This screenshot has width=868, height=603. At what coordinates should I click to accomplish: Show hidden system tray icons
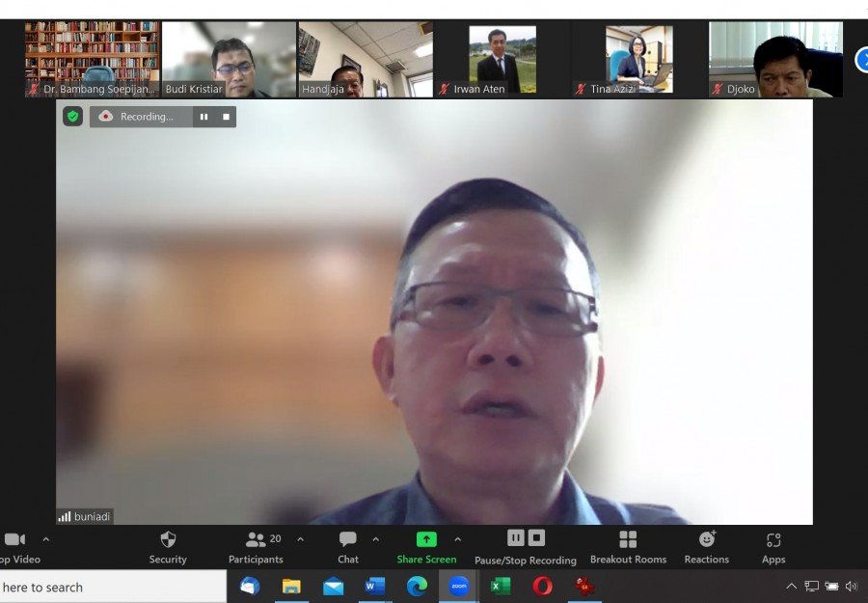coord(792,586)
